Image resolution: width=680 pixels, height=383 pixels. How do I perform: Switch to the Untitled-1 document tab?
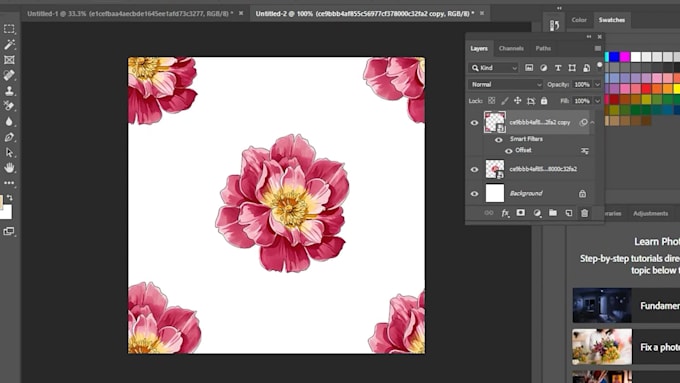click(130, 13)
